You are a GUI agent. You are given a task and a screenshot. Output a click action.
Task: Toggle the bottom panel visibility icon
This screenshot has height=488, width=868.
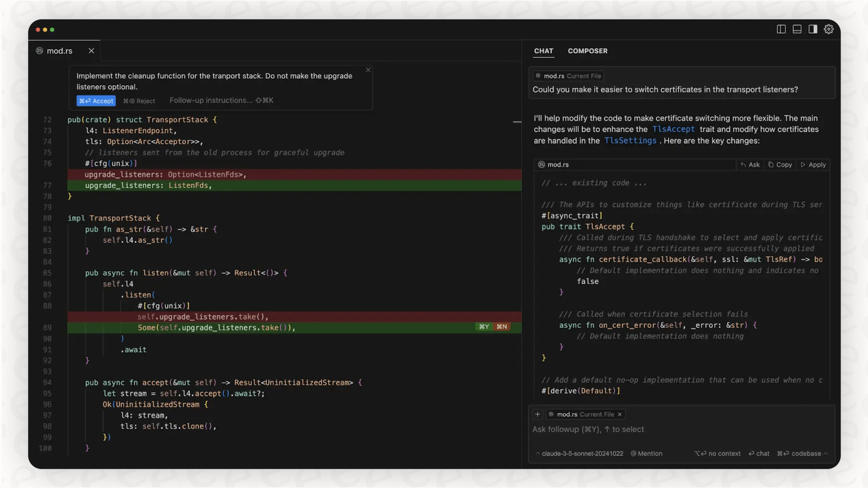797,29
